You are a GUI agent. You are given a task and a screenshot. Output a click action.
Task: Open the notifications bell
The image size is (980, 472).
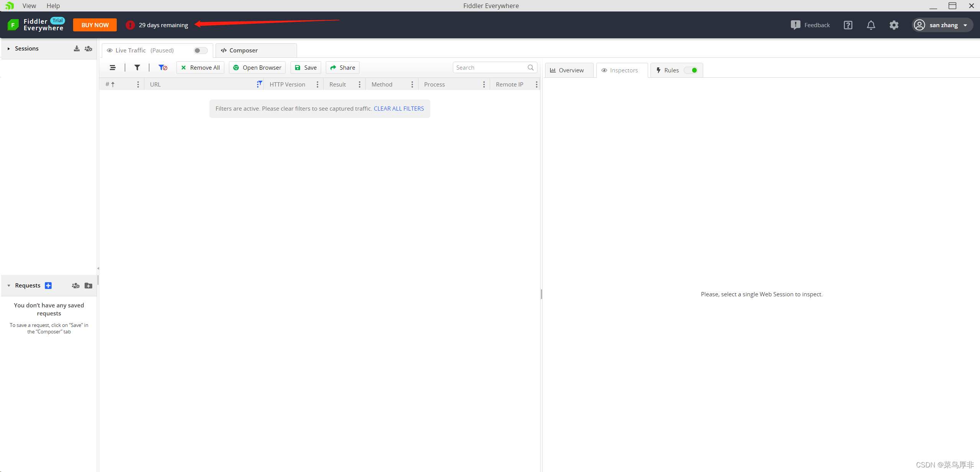(x=871, y=25)
